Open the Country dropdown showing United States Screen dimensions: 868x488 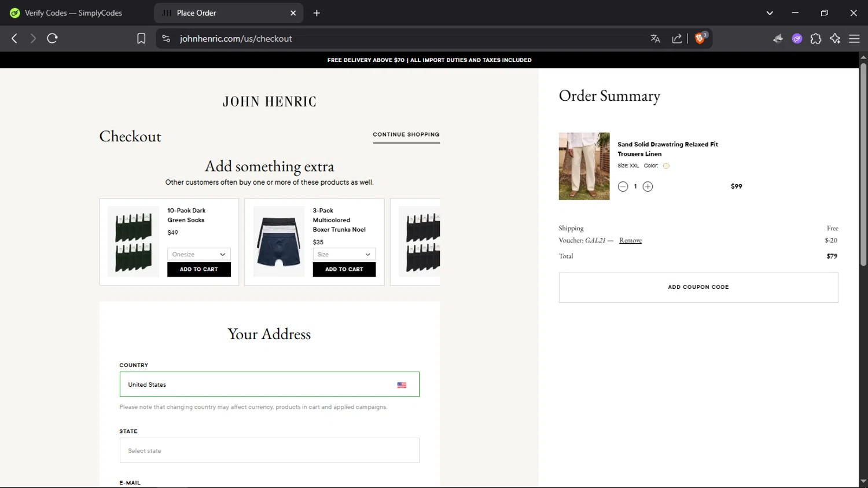tap(270, 384)
